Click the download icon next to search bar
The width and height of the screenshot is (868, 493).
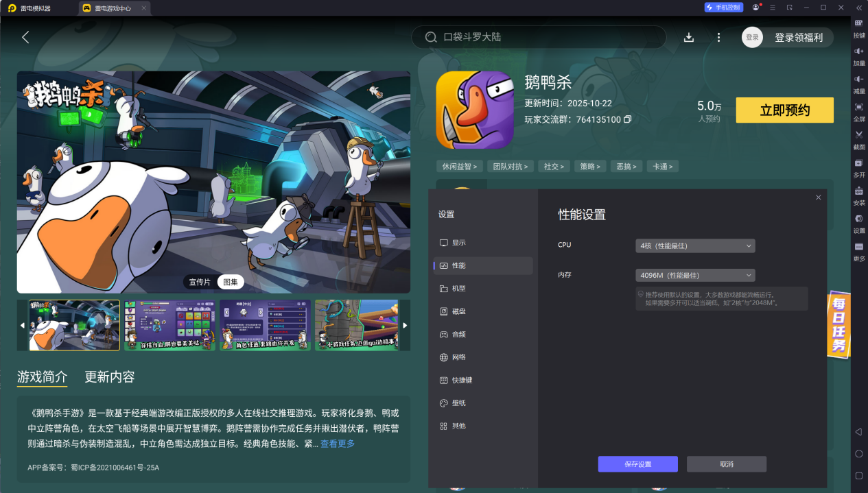[688, 37]
